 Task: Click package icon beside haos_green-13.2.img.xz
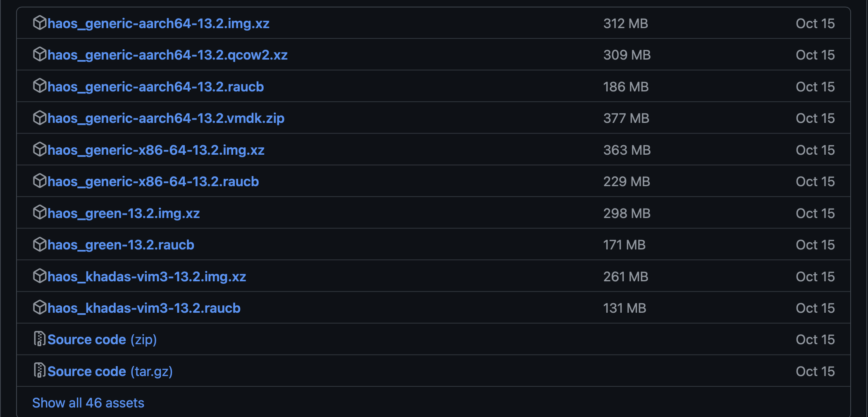click(39, 213)
